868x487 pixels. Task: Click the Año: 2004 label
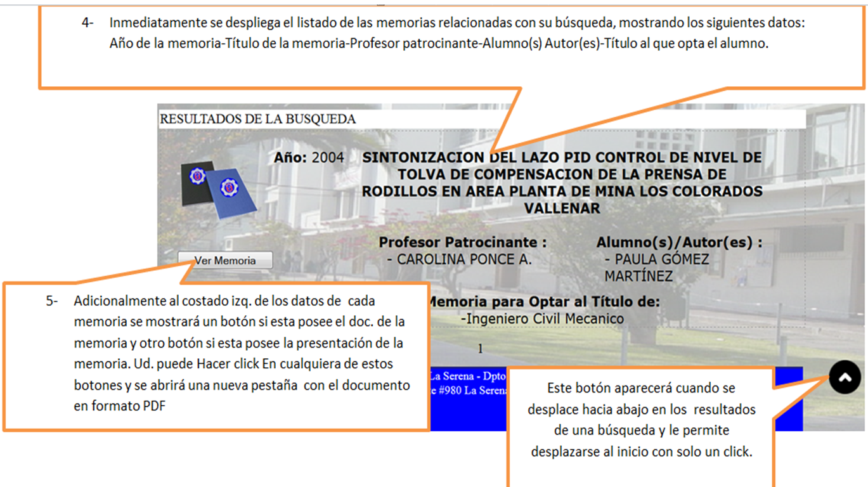(309, 157)
